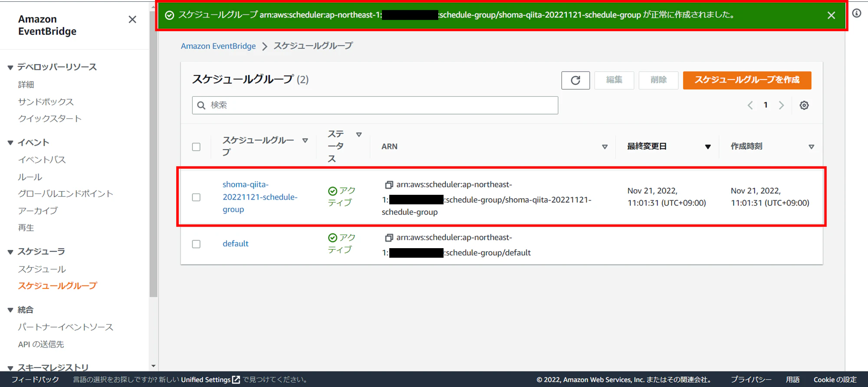Click the 検索 search input field
This screenshot has height=387, width=868.
coord(375,105)
